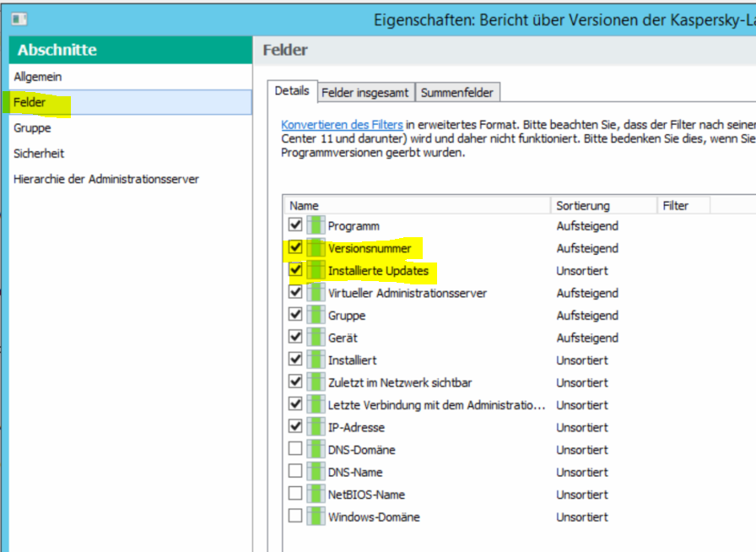The height and width of the screenshot is (552, 756).
Task: Click the Konvertieren des Filters link
Action: pos(342,124)
